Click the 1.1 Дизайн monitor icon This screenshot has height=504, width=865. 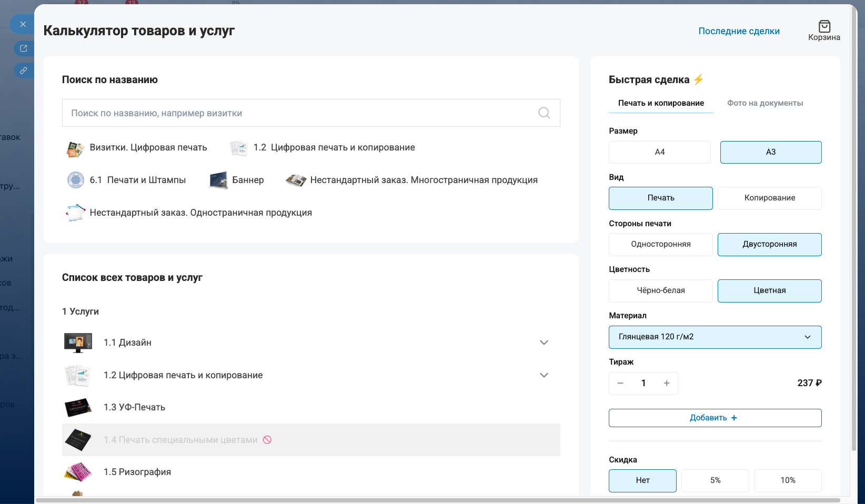(77, 342)
